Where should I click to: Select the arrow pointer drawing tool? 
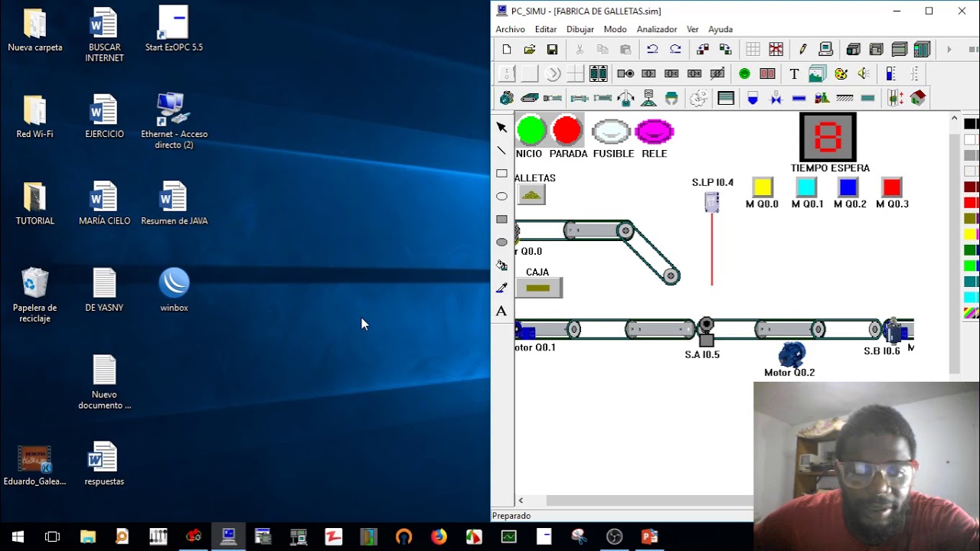[501, 127]
